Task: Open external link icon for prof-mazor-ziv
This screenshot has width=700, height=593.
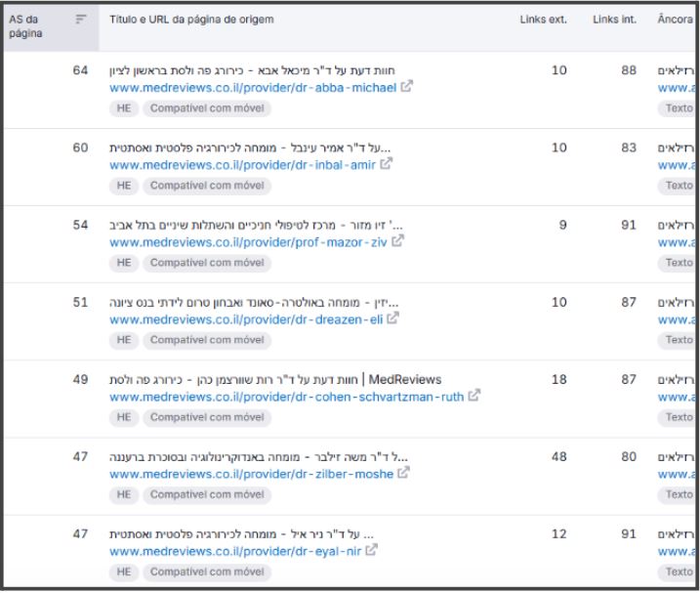Action: click(397, 241)
